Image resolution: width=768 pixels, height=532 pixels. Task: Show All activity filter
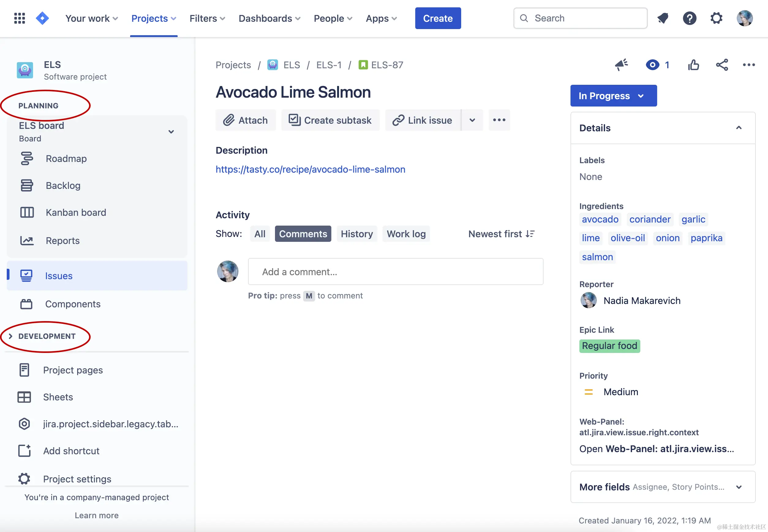[x=260, y=234]
